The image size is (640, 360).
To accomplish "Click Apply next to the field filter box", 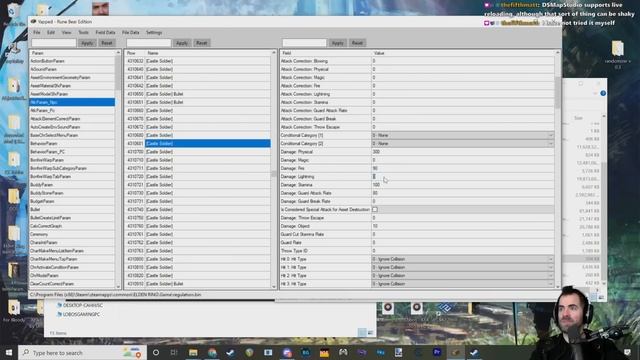I will pyautogui.click(x=337, y=43).
